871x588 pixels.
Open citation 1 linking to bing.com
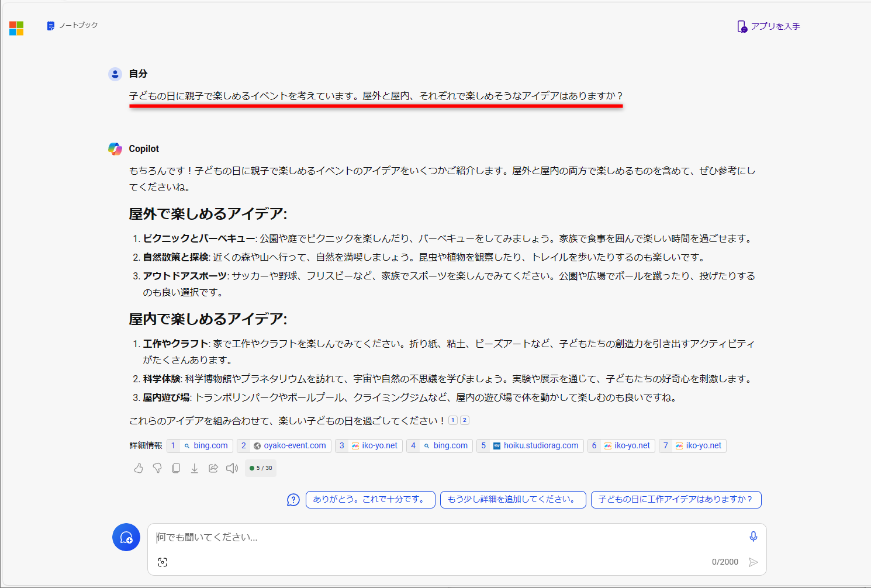(199, 445)
